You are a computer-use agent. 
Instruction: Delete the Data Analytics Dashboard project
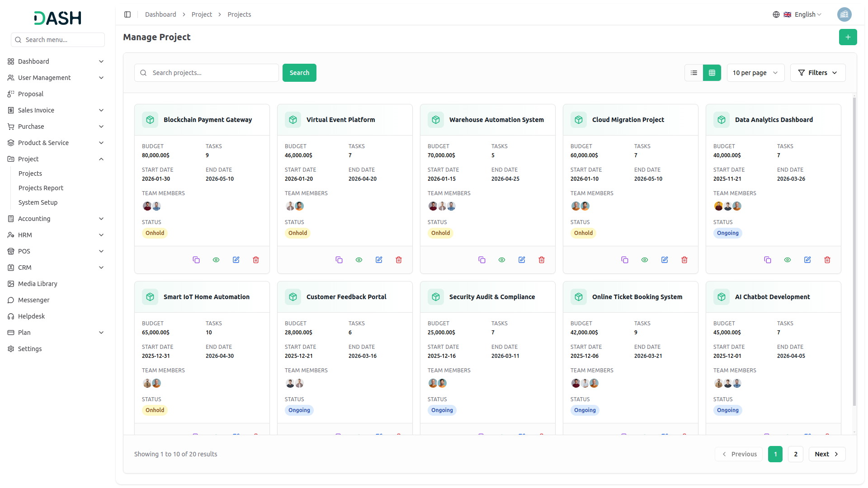pyautogui.click(x=827, y=260)
